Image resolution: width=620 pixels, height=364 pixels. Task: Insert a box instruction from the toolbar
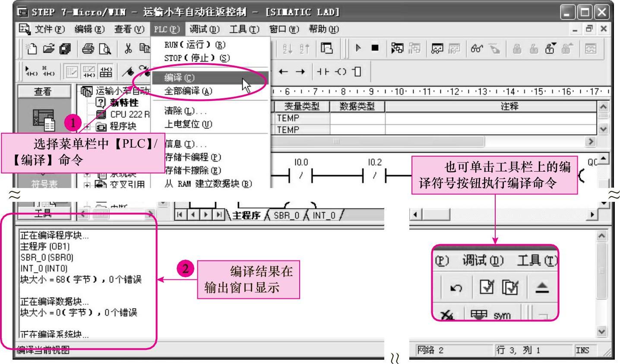(357, 72)
